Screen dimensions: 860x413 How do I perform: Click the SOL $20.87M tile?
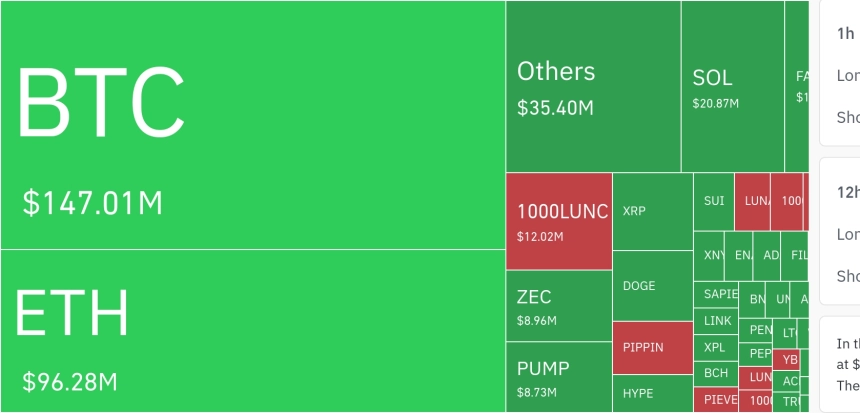pos(732,86)
